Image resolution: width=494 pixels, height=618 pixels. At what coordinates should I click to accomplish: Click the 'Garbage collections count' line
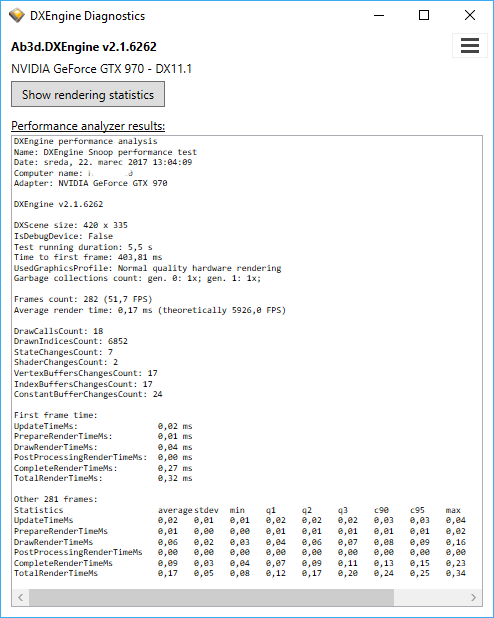point(137,278)
